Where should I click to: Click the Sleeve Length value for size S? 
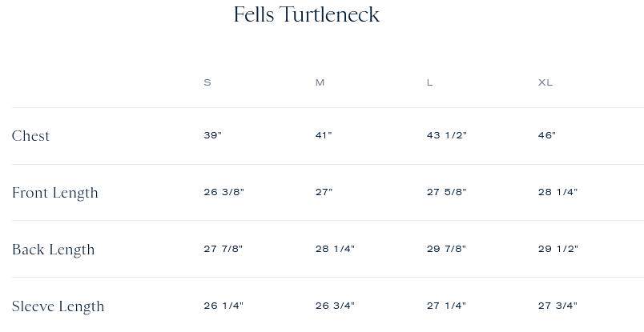pyautogui.click(x=223, y=306)
